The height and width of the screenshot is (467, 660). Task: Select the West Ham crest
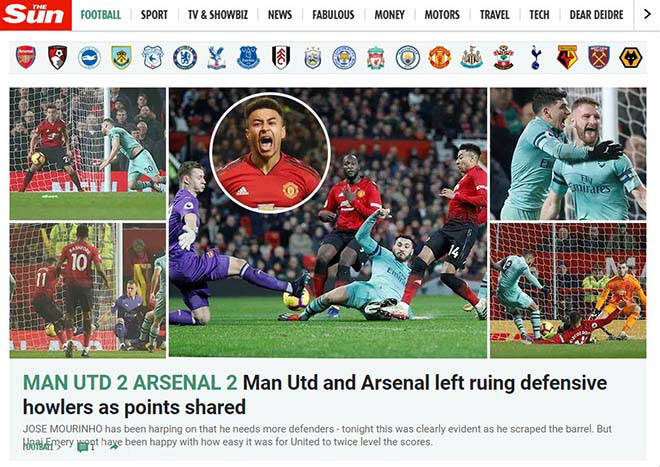click(599, 58)
